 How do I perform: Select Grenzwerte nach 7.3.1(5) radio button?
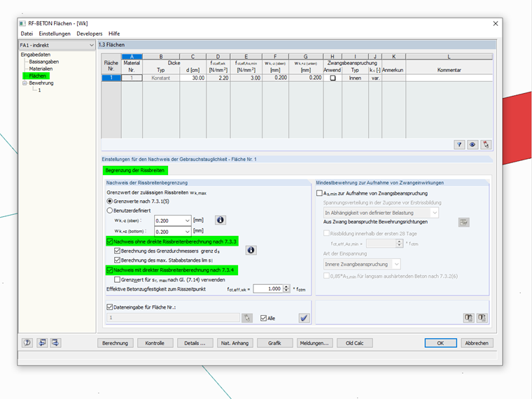(110, 201)
